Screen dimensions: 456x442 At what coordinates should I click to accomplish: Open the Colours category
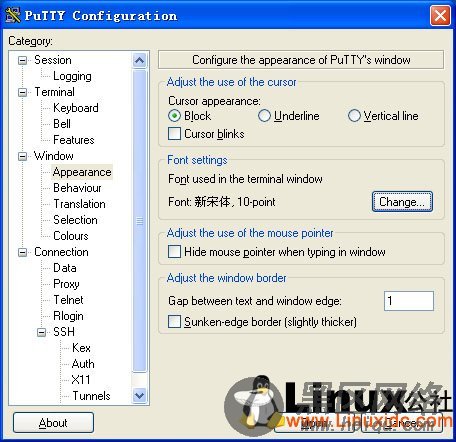pyautogui.click(x=71, y=236)
